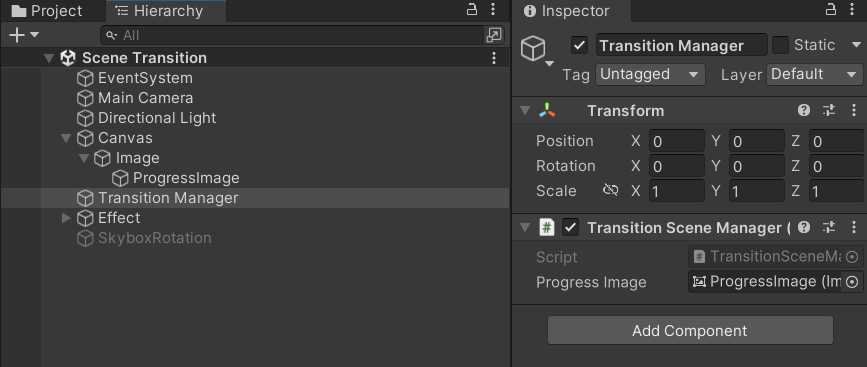Open the Layer dropdown showing Default
The image size is (867, 367).
[814, 75]
